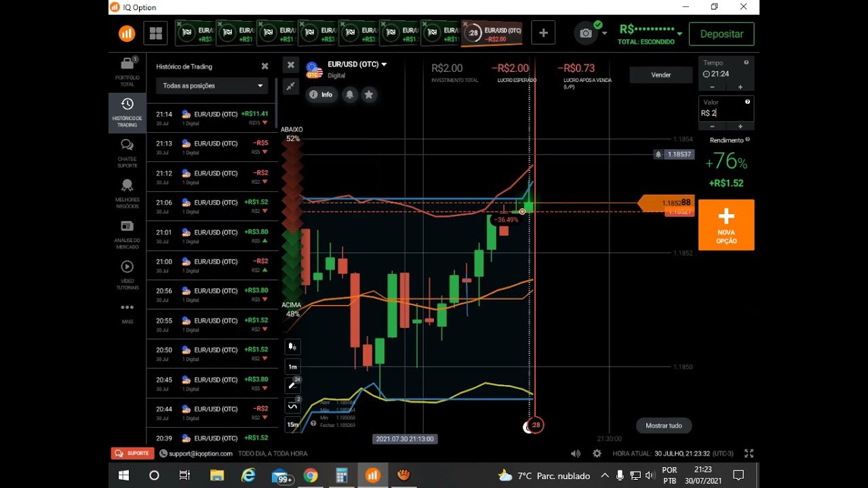Viewport: 868px width, 488px height.
Task: Open the chart type candlestick icon
Action: tap(292, 346)
